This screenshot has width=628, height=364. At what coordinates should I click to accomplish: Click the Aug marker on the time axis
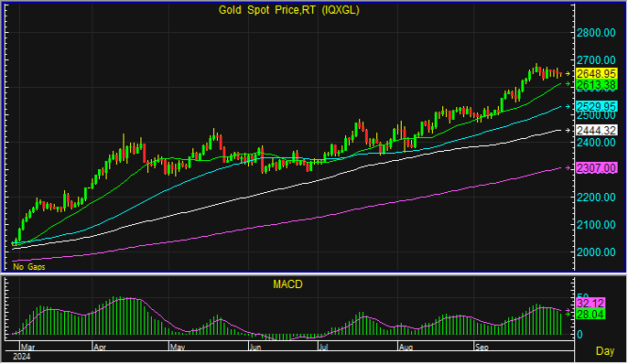[405, 347]
